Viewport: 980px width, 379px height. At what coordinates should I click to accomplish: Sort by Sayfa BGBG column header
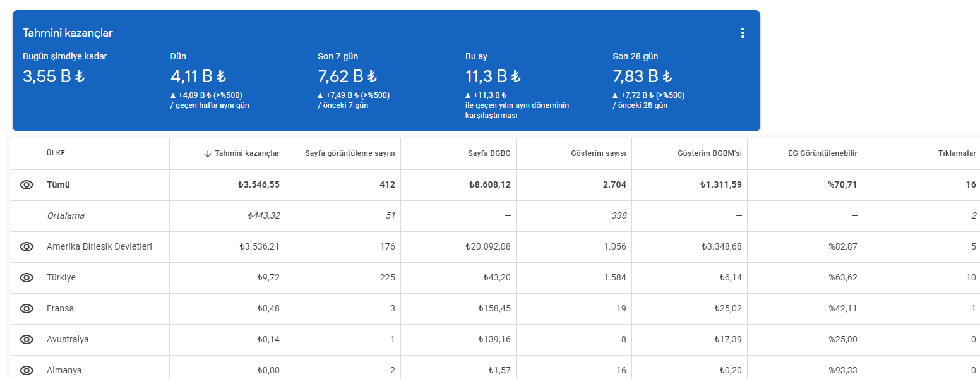(489, 153)
